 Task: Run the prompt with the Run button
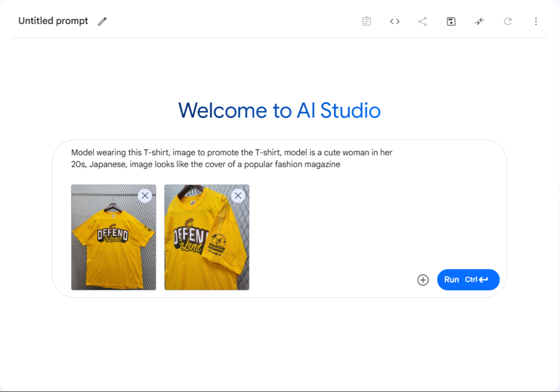point(468,279)
